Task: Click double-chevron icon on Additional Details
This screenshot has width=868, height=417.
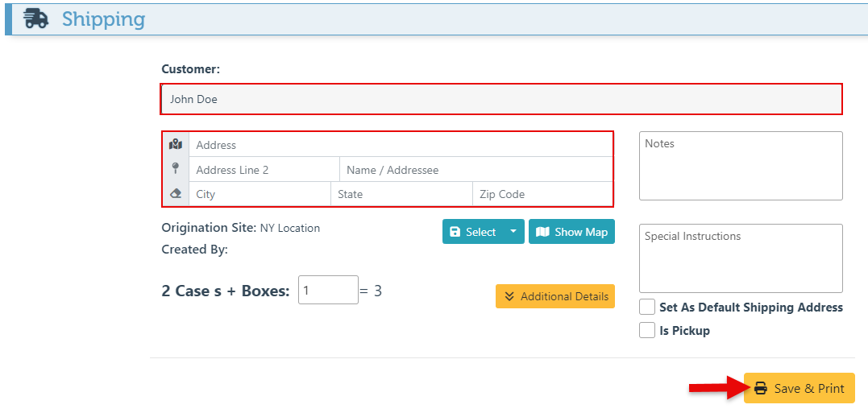Action: click(509, 296)
